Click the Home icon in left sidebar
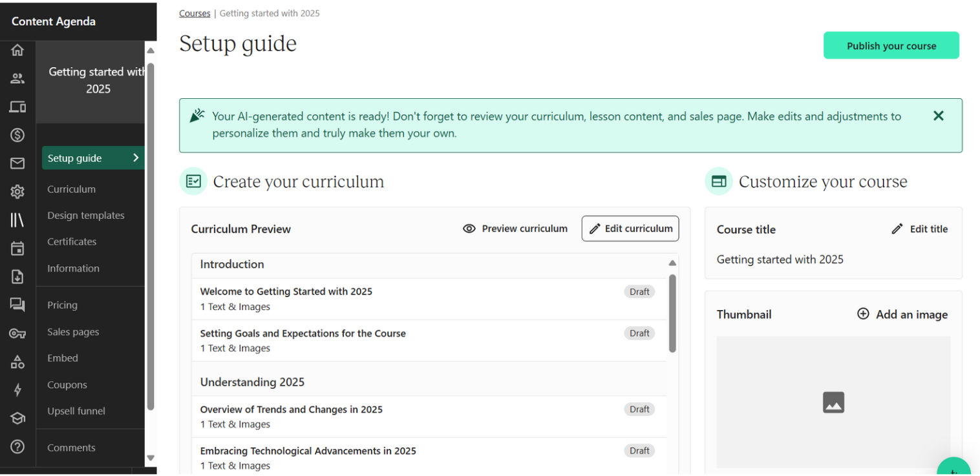The height and width of the screenshot is (476, 980). [x=17, y=50]
